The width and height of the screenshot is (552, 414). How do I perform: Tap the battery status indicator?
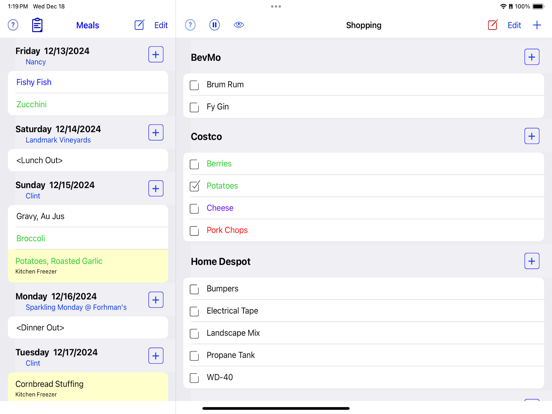click(538, 6)
